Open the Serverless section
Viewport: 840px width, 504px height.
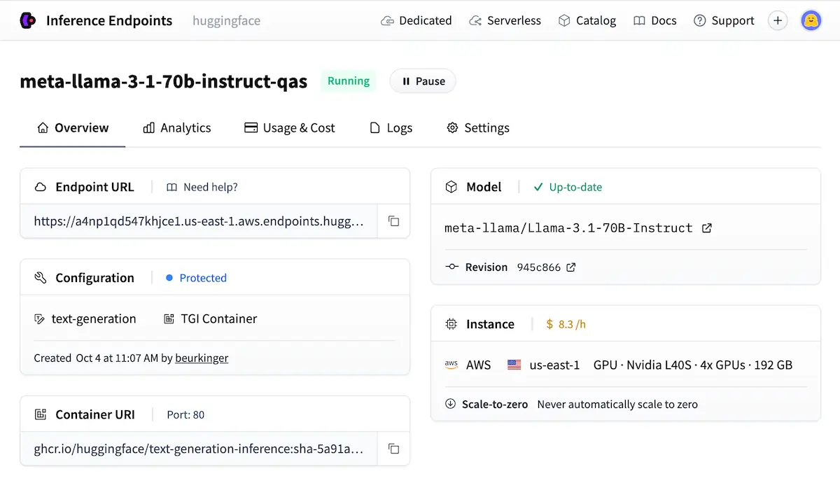pos(505,20)
